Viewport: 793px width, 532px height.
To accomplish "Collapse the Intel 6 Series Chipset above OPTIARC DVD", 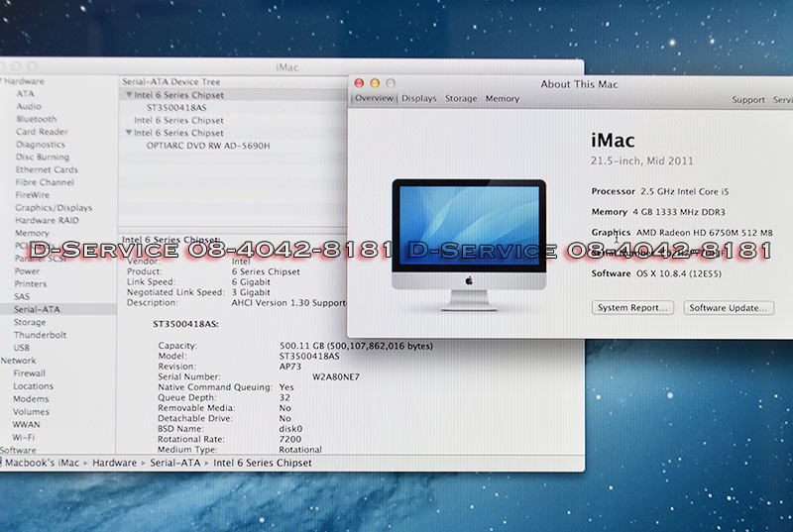I will point(129,133).
